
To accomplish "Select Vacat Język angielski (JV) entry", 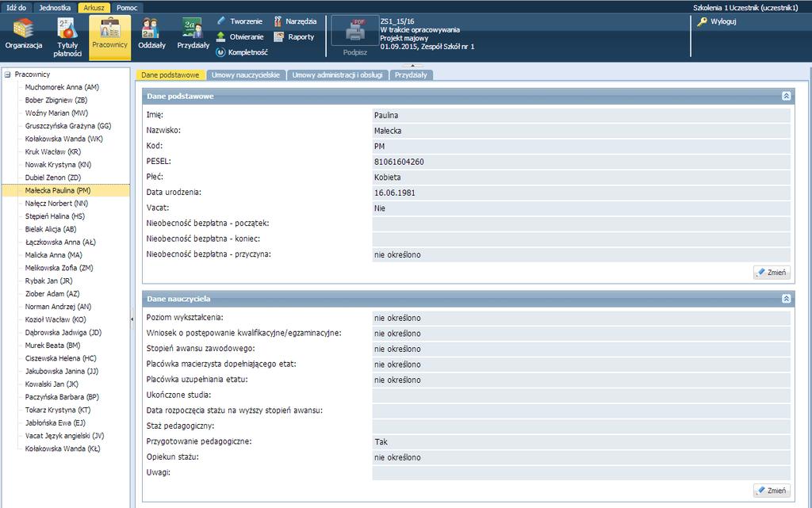I will [x=64, y=437].
